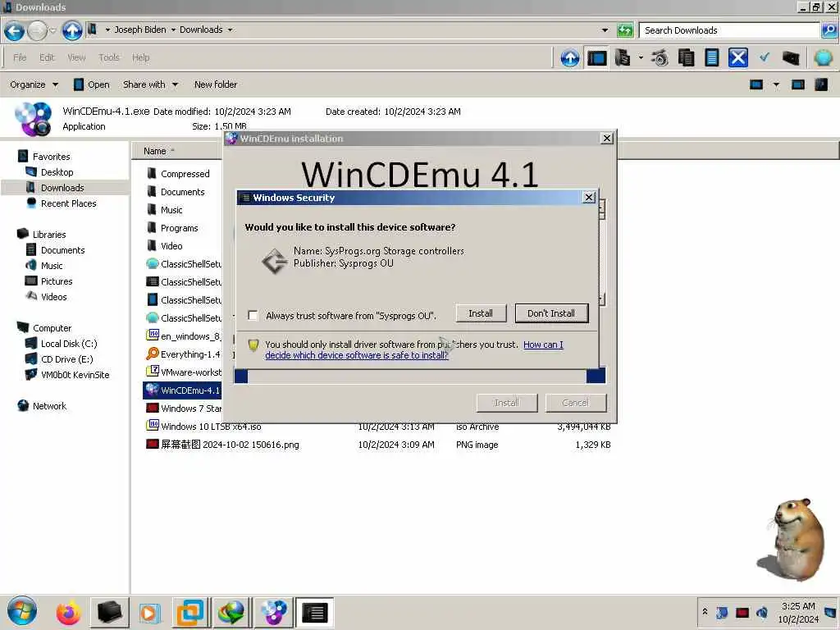The height and width of the screenshot is (630, 840).
Task: Click Cancel in WinCDEmu installation window
Action: pyautogui.click(x=575, y=403)
